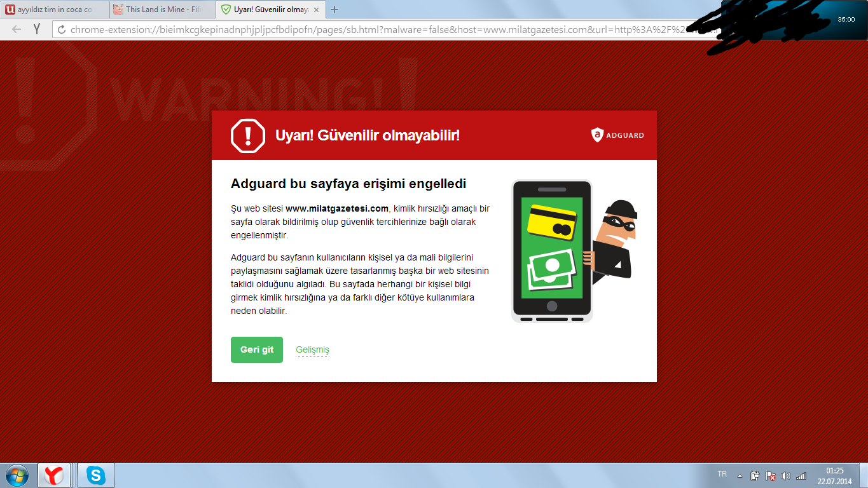Switch to the 'ayyıldız tim in coca co' tab
This screenshot has height=488, width=868.
pyautogui.click(x=53, y=10)
